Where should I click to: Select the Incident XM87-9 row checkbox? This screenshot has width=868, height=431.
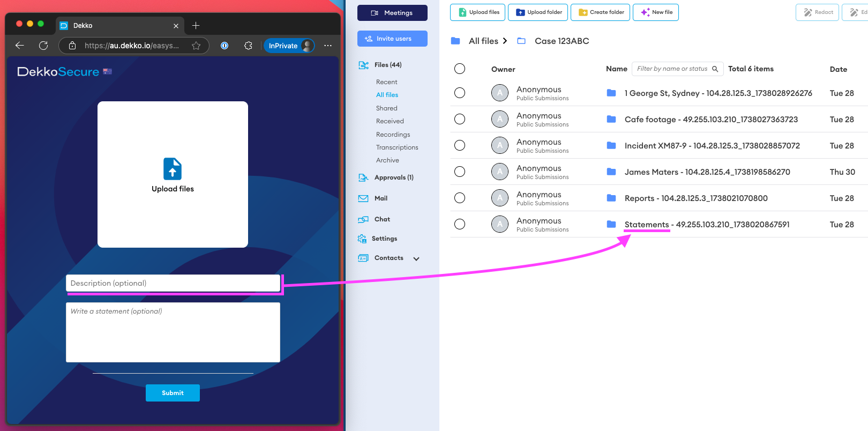pos(460,145)
